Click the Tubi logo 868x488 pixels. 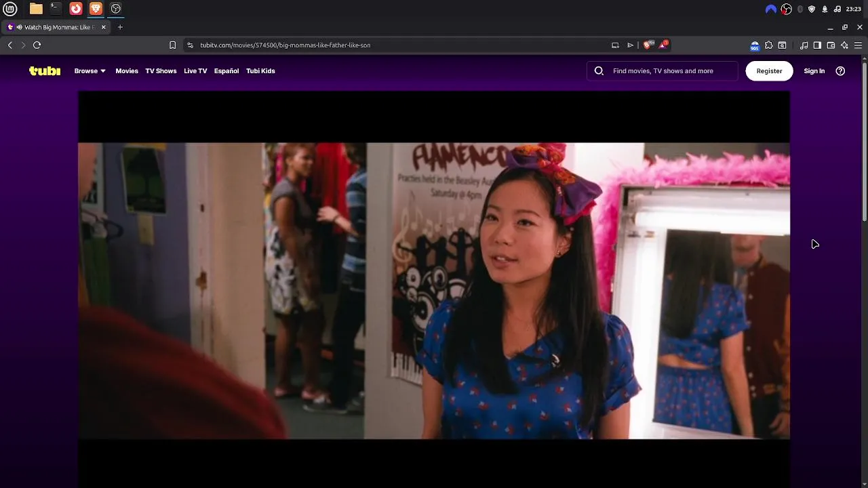pyautogui.click(x=45, y=71)
